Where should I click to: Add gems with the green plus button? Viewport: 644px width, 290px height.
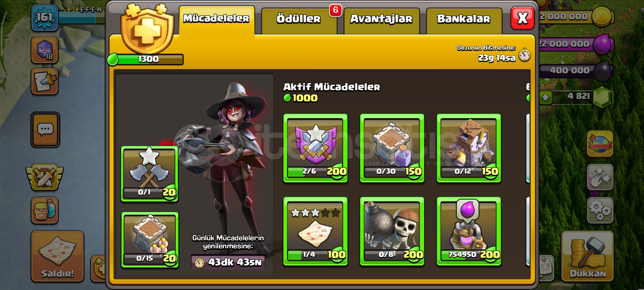coord(546,97)
